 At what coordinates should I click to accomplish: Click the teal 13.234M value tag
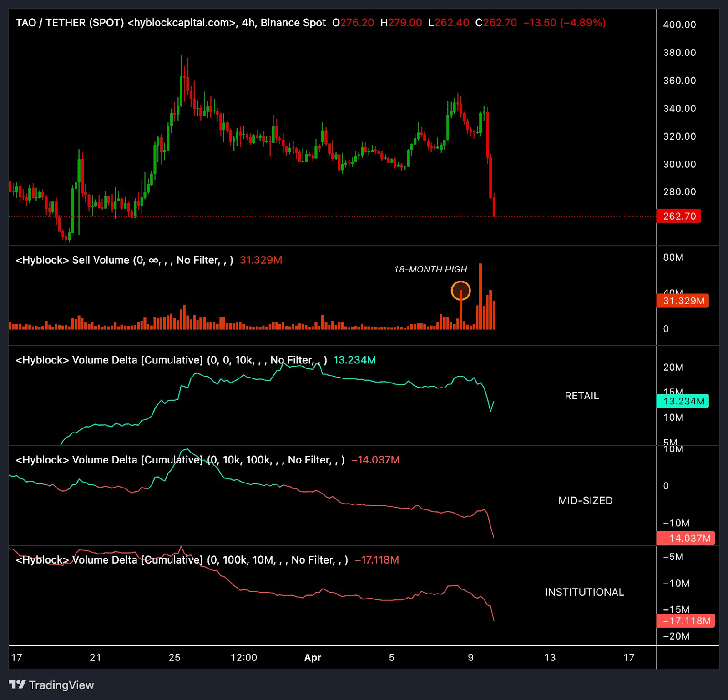[x=683, y=401]
